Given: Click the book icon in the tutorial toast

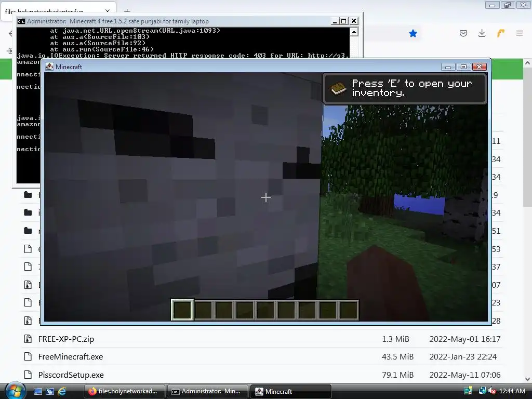Looking at the screenshot, I should tap(338, 88).
